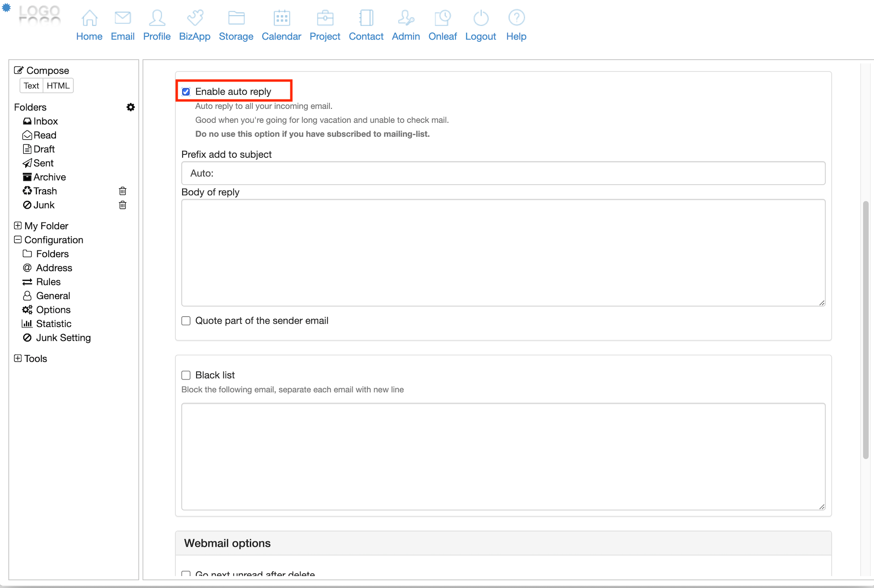Open Rules under Configuration

(48, 282)
